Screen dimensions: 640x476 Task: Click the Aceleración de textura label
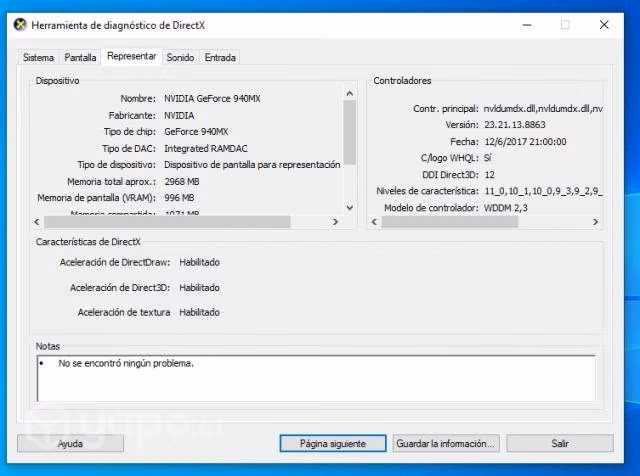click(124, 312)
